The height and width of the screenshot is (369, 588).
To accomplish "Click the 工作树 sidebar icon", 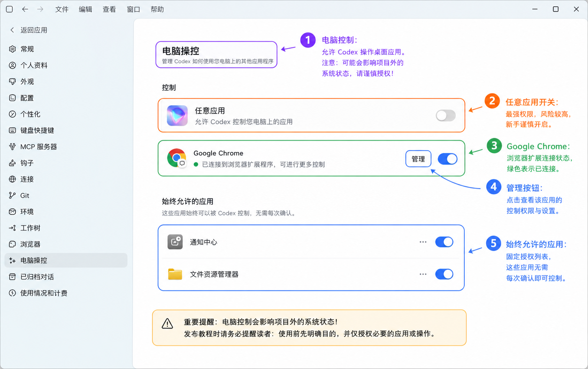I will (x=12, y=228).
